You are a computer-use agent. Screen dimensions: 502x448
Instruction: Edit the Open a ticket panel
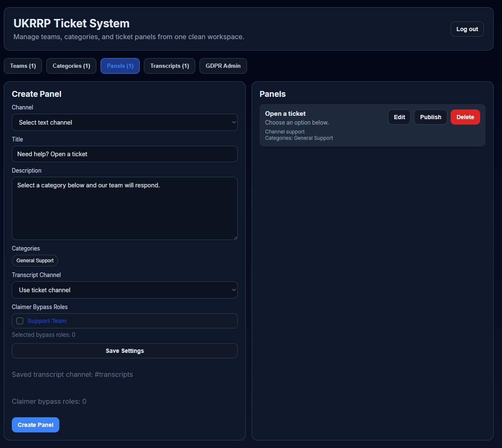(399, 117)
